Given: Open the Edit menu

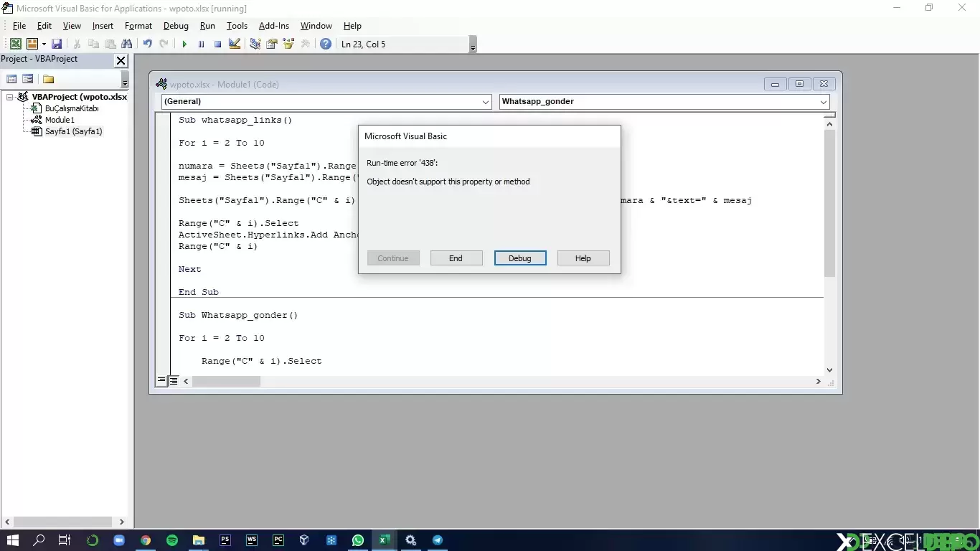Looking at the screenshot, I should [x=44, y=26].
